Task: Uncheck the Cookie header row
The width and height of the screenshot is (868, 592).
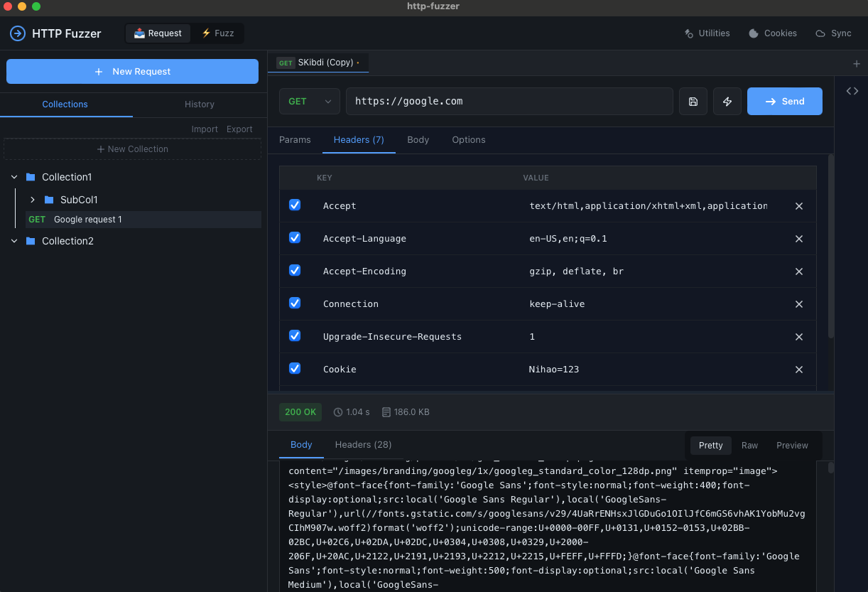Action: pyautogui.click(x=295, y=368)
